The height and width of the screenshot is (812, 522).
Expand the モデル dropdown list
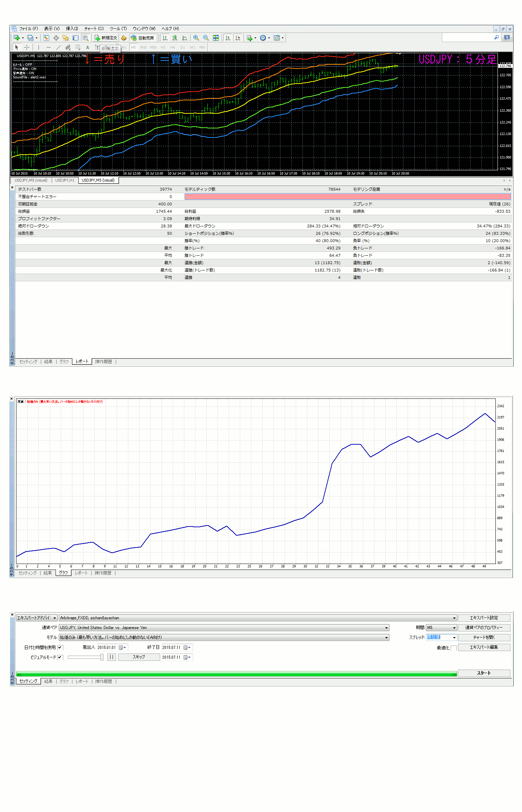(x=386, y=638)
